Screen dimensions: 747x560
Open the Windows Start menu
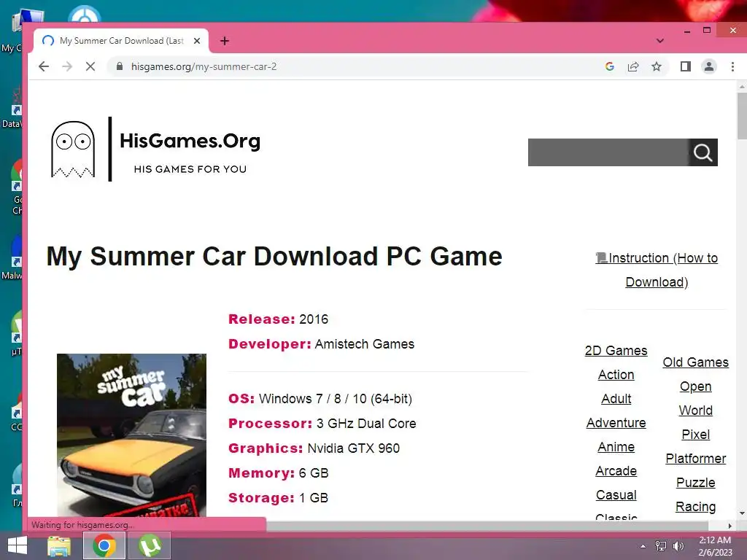18,545
